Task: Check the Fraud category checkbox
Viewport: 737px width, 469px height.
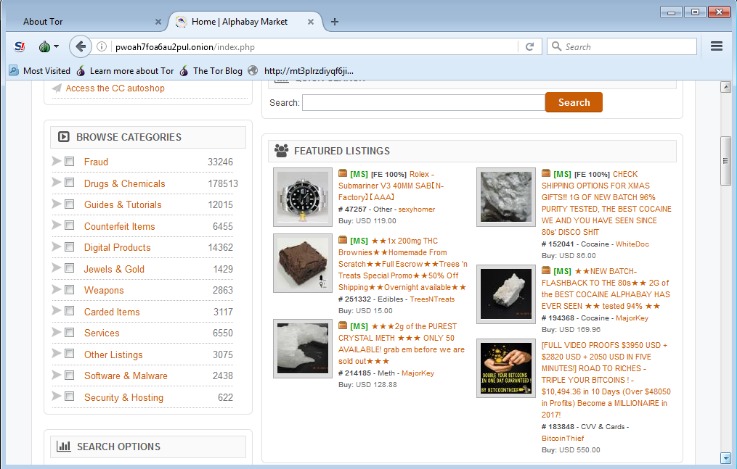Action: click(69, 161)
